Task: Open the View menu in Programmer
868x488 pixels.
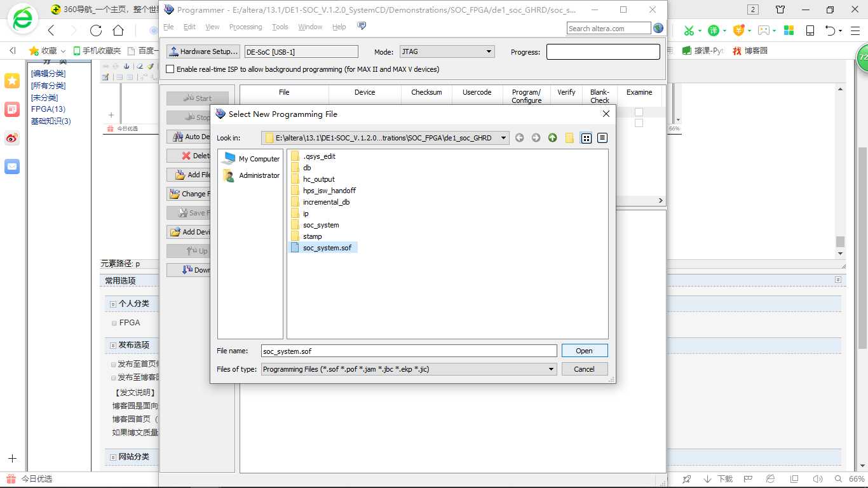Action: (212, 27)
